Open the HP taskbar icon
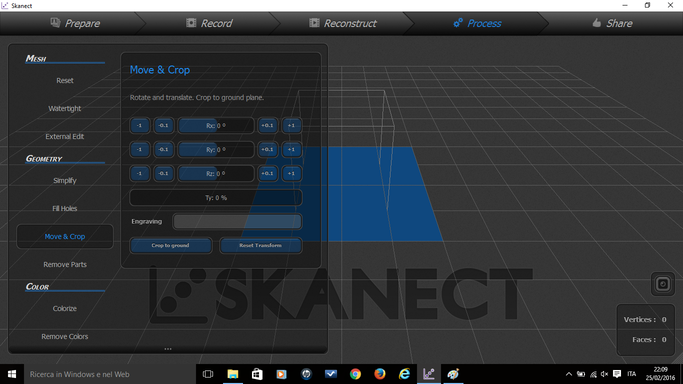 [306, 374]
